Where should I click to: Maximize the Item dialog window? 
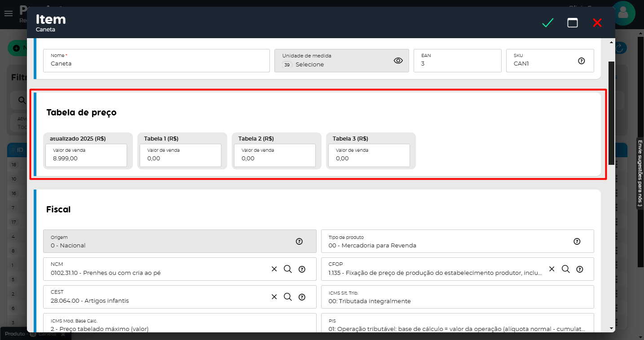pos(572,23)
